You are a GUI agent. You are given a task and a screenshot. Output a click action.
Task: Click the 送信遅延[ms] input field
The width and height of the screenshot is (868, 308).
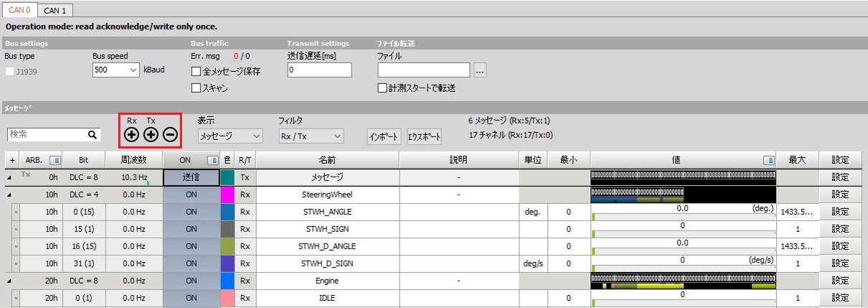(319, 70)
